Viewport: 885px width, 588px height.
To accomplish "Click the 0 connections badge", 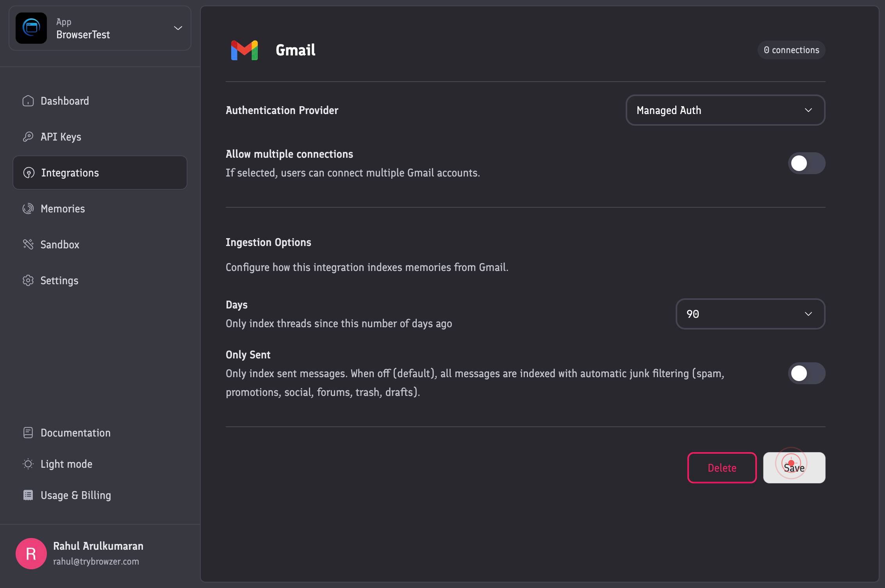I will point(791,50).
